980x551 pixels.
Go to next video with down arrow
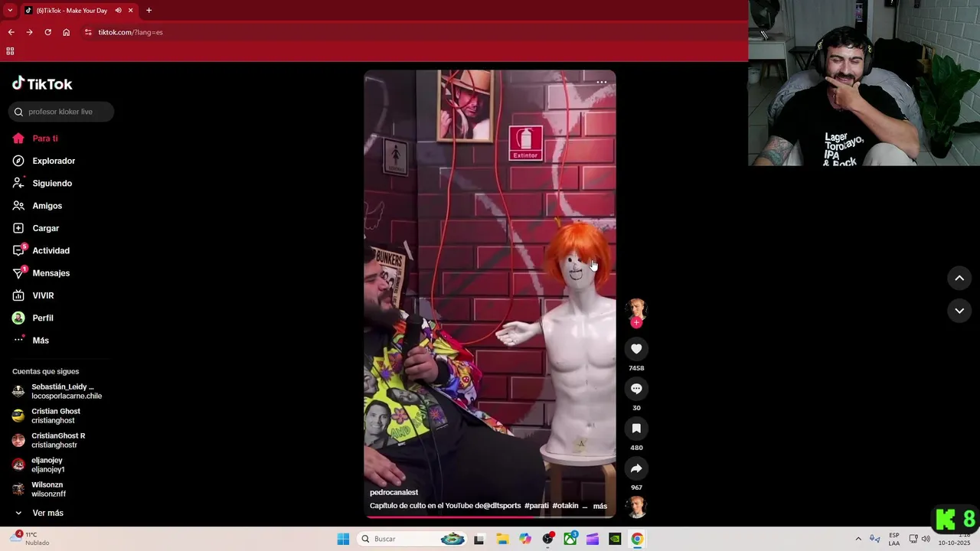pos(959,311)
